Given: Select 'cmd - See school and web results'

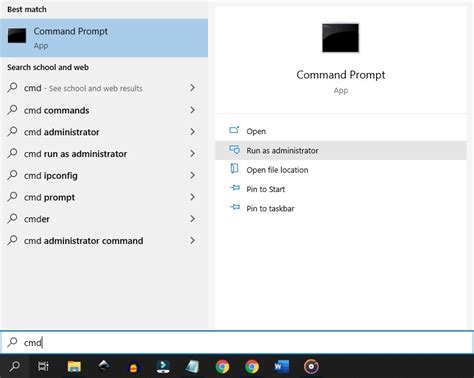Looking at the screenshot, I should click(x=104, y=88).
